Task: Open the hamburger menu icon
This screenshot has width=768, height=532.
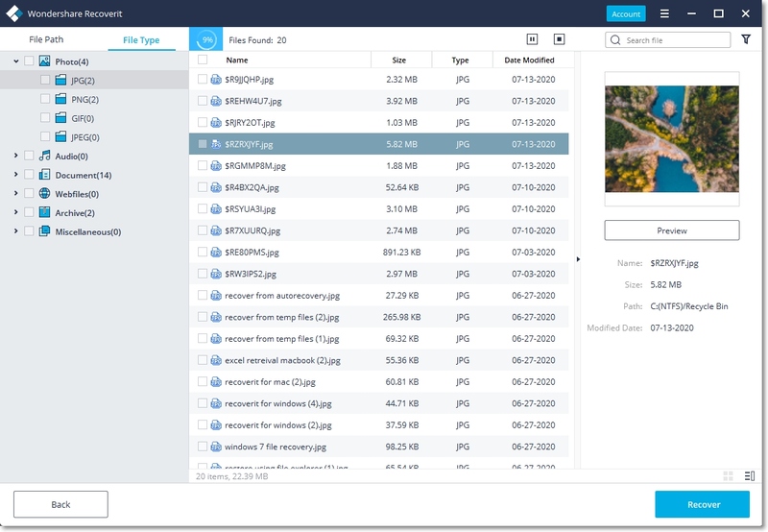Action: [x=664, y=13]
